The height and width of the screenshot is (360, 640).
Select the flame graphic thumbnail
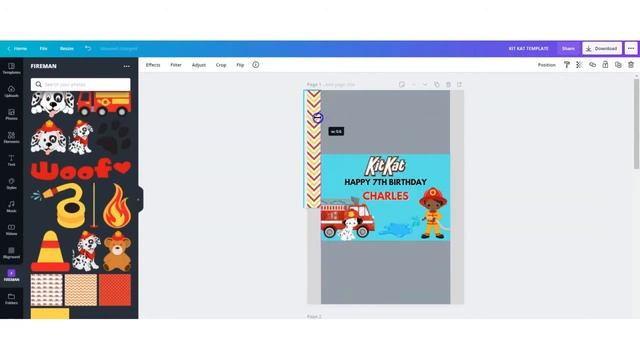pos(117,206)
